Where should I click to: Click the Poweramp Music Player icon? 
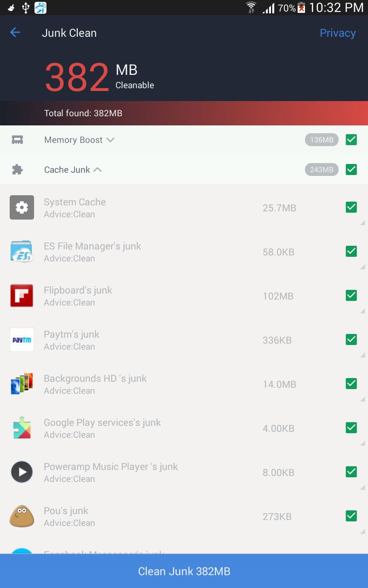tap(22, 472)
